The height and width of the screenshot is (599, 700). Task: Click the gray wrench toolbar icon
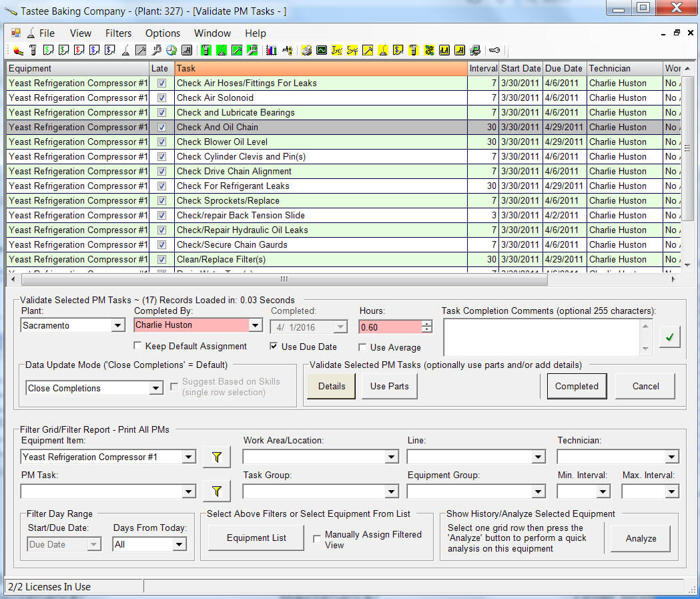tap(156, 51)
